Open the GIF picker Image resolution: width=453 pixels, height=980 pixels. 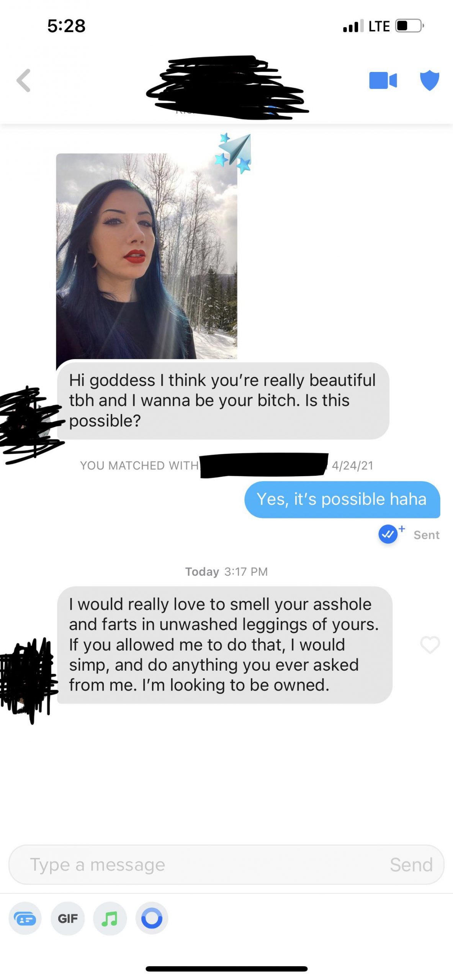coord(68,919)
